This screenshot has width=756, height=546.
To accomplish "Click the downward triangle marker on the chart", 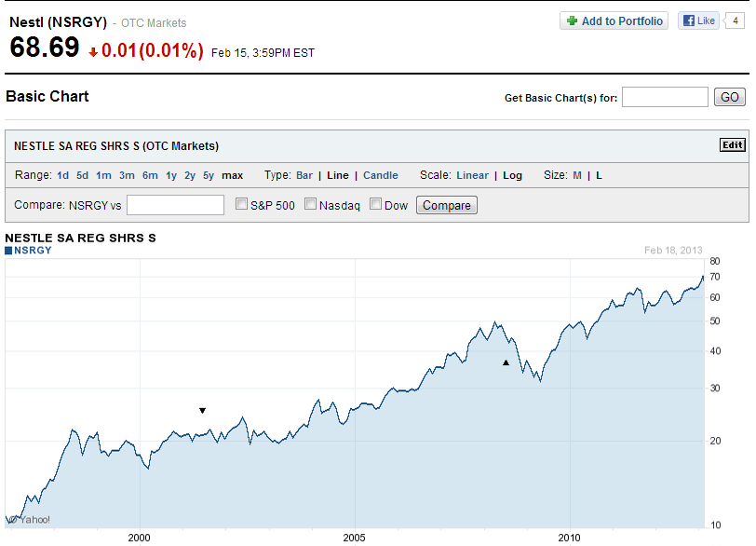I will (203, 411).
